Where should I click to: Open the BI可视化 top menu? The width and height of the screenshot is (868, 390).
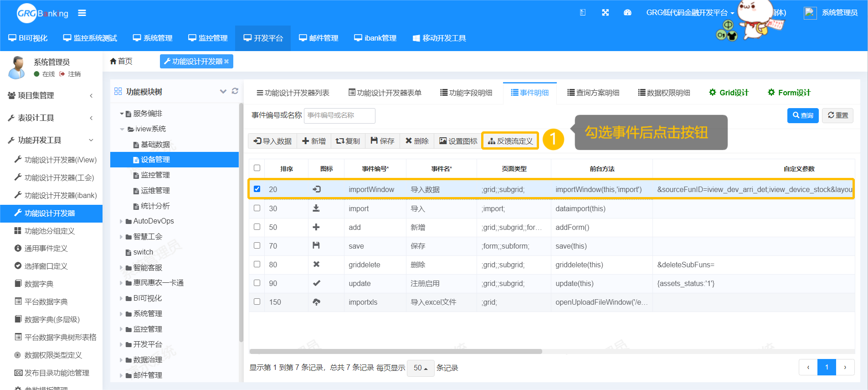[28, 38]
